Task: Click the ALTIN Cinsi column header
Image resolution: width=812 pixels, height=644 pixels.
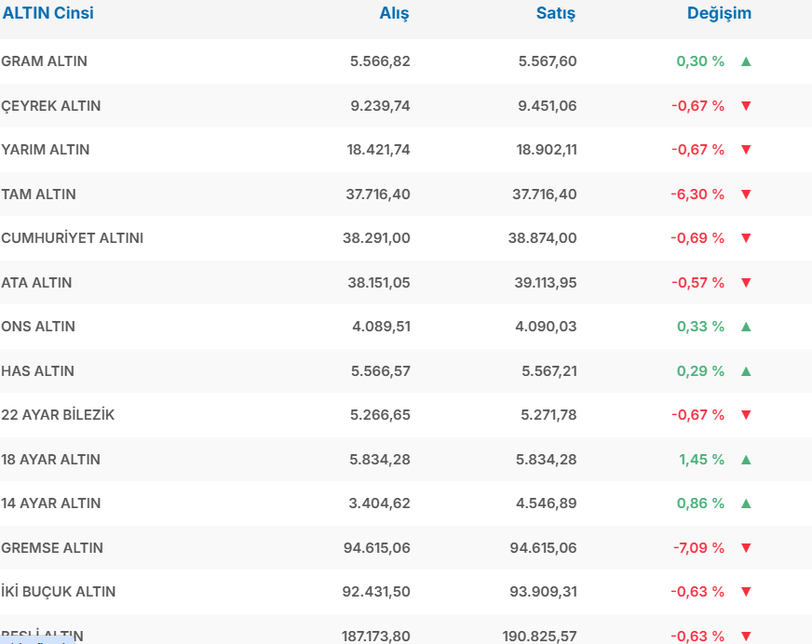Action: [47, 13]
